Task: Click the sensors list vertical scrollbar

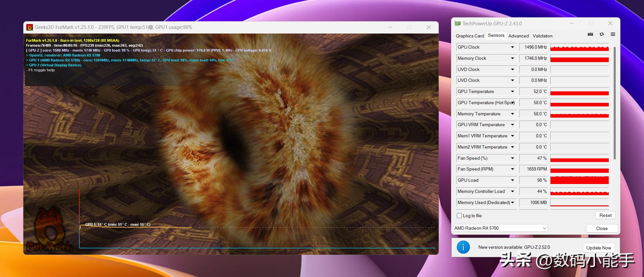Action: pos(614,102)
